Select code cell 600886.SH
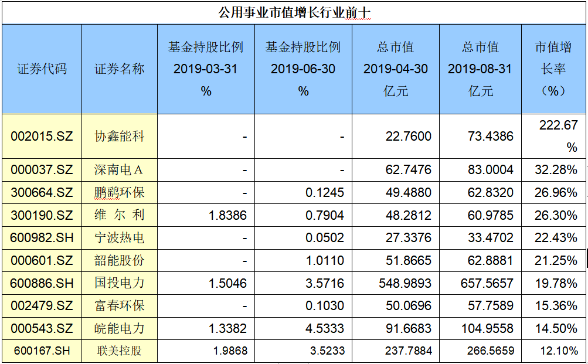 [x=42, y=283]
